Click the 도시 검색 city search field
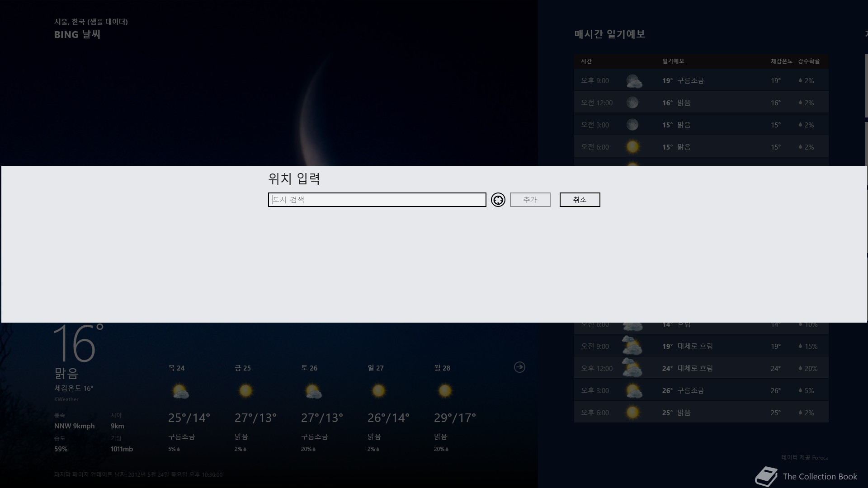This screenshot has width=868, height=488. [x=377, y=200]
